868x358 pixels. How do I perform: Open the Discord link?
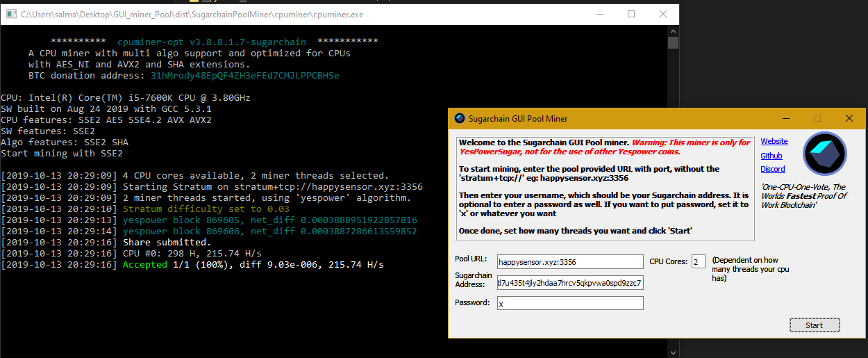(773, 169)
